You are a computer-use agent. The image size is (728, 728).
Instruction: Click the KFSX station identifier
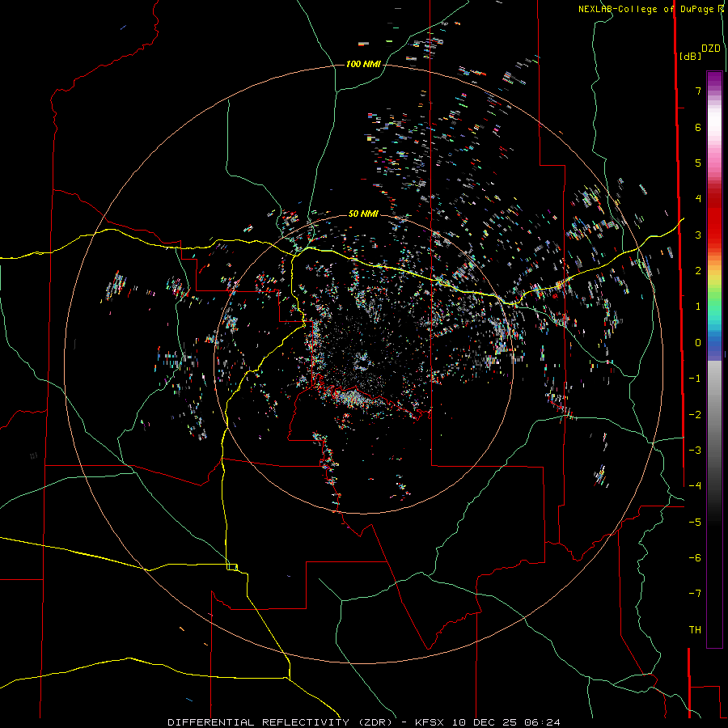tap(430, 722)
